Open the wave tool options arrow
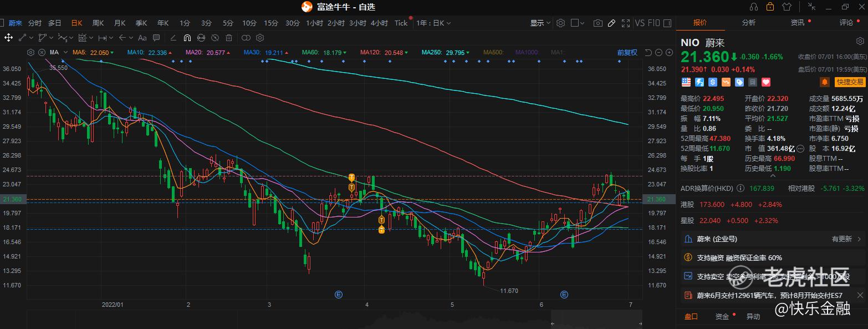Viewport: 868px width, 329px height. (x=71, y=38)
